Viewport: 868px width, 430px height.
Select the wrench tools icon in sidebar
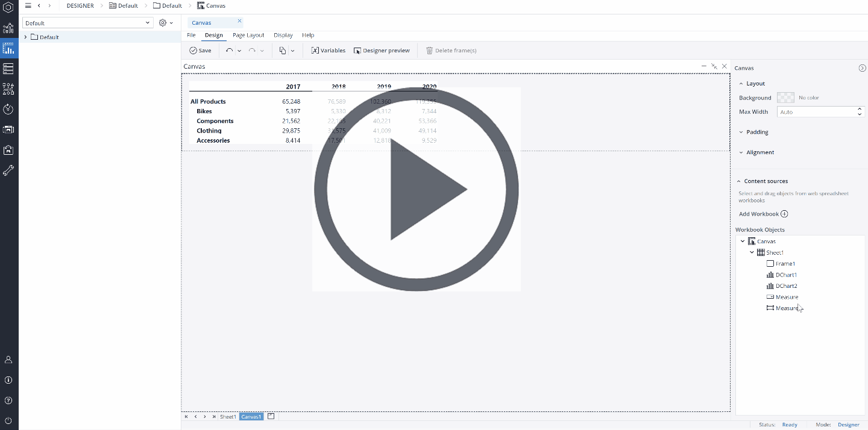tap(8, 170)
